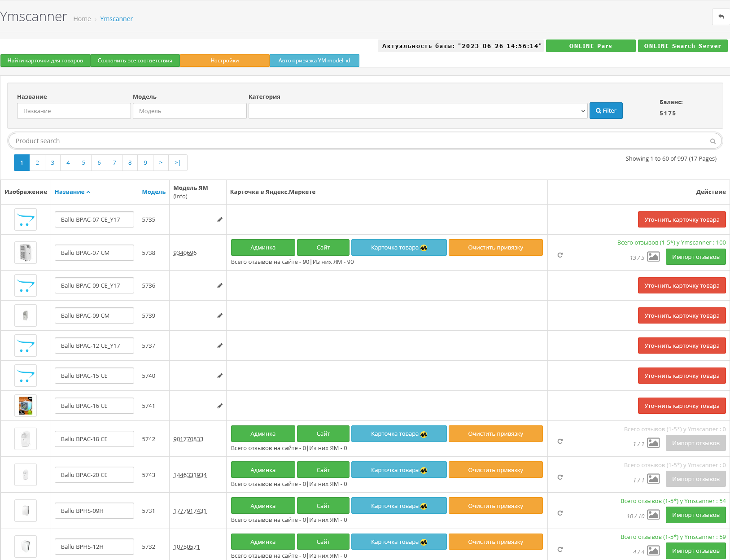This screenshot has width=730, height=560.
Task: Click pencil edit icon for Ballu BPAC-16 CE
Action: coord(220,406)
